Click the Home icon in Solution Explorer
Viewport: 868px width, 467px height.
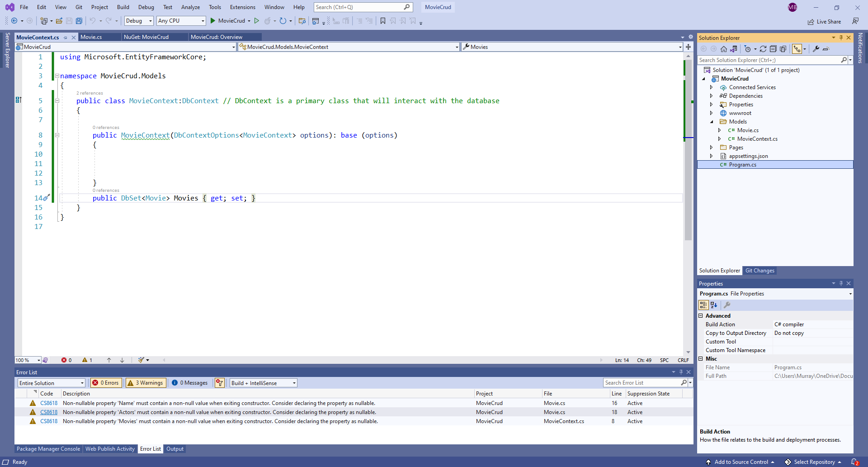pyautogui.click(x=724, y=49)
